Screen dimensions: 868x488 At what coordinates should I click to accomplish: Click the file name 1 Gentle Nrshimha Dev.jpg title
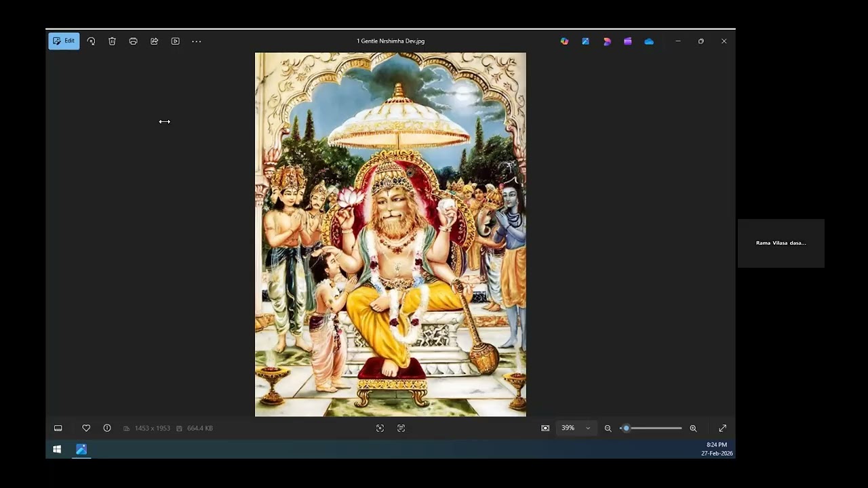click(391, 41)
